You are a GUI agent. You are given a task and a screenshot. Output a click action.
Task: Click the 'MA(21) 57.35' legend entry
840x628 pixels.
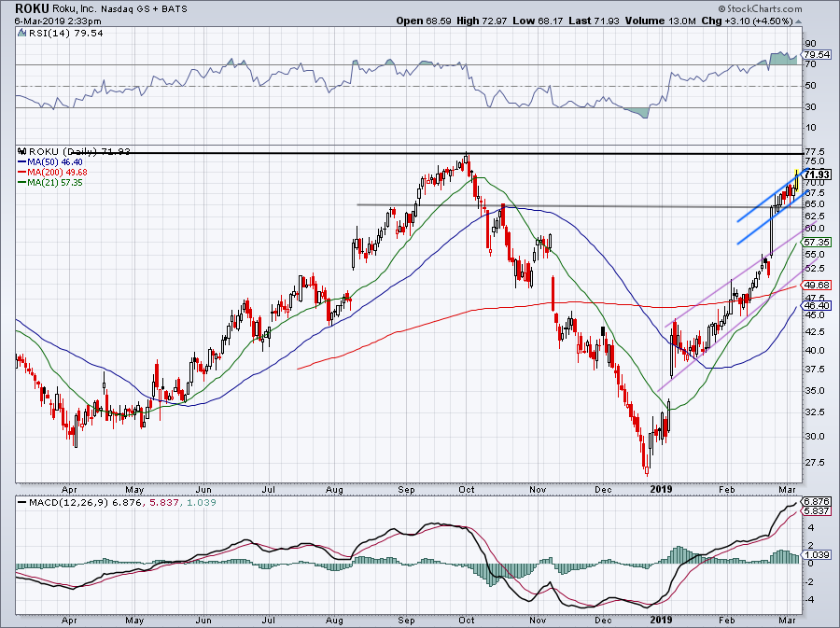point(55,183)
